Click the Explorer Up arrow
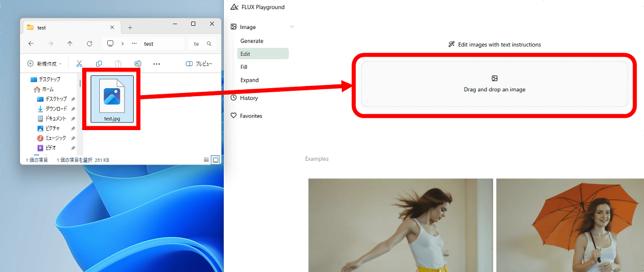The image size is (644, 272). click(70, 44)
